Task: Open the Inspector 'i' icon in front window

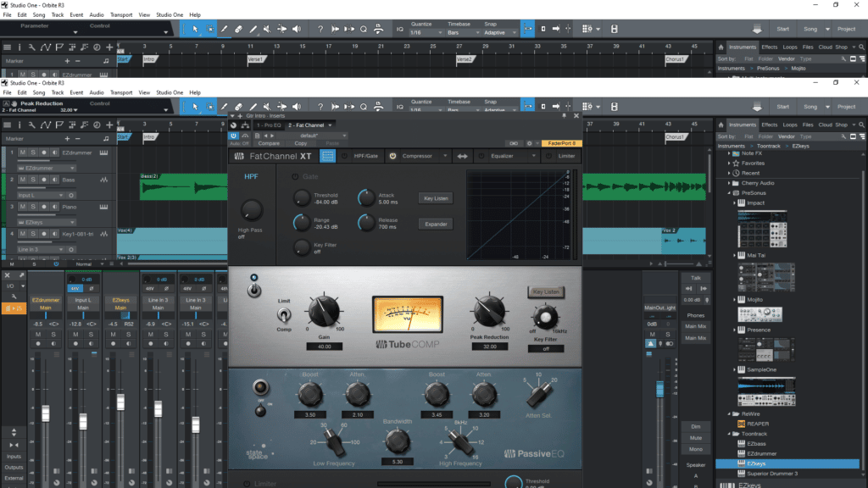Action: pyautogui.click(x=19, y=125)
